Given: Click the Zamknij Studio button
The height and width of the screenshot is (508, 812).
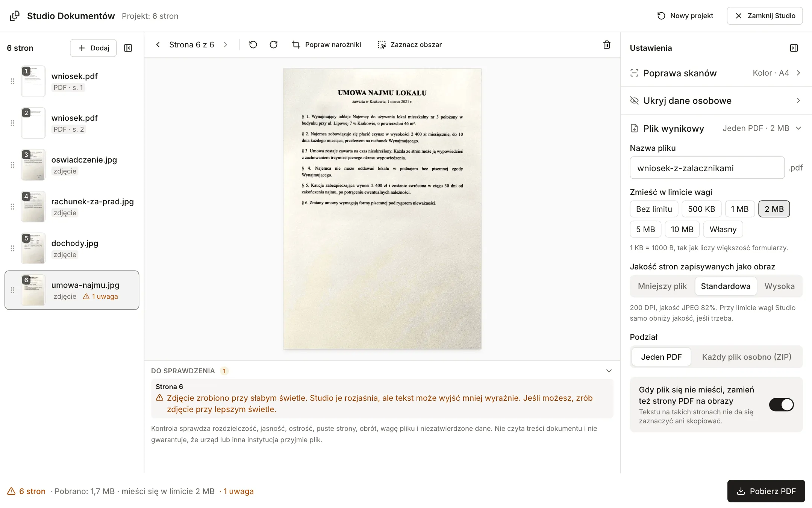Looking at the screenshot, I should (x=765, y=16).
